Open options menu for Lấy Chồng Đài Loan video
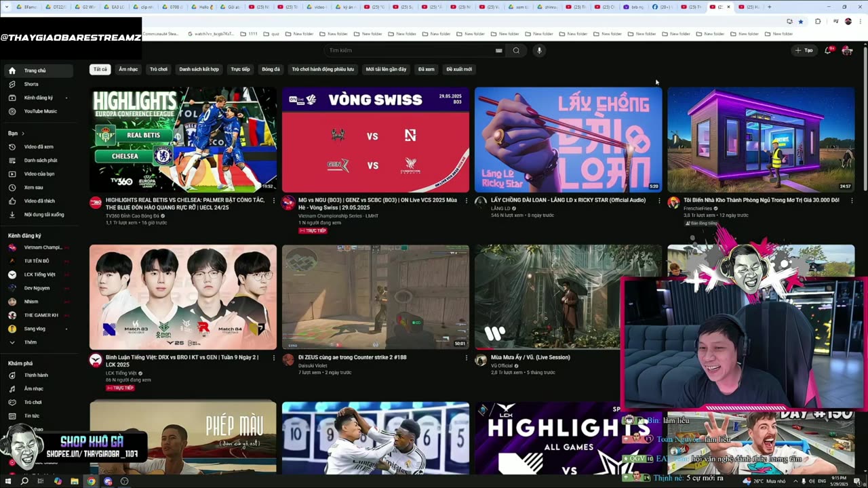 click(658, 201)
